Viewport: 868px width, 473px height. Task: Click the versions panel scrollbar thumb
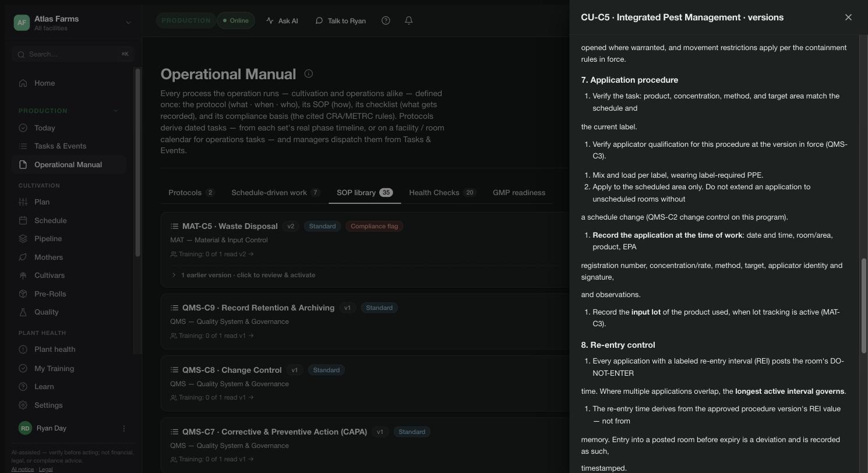864,306
